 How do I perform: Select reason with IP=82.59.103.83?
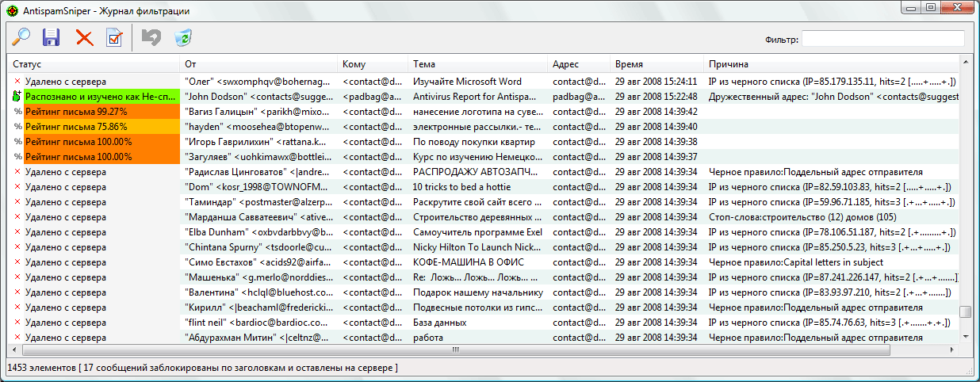click(x=832, y=186)
